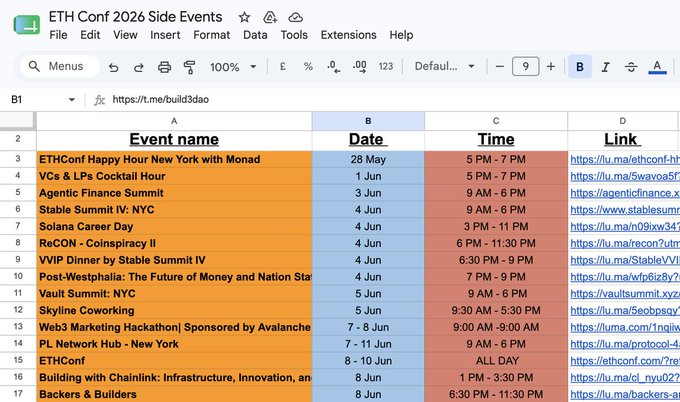680x402 pixels.
Task: Open the Edit menu
Action: tap(90, 35)
